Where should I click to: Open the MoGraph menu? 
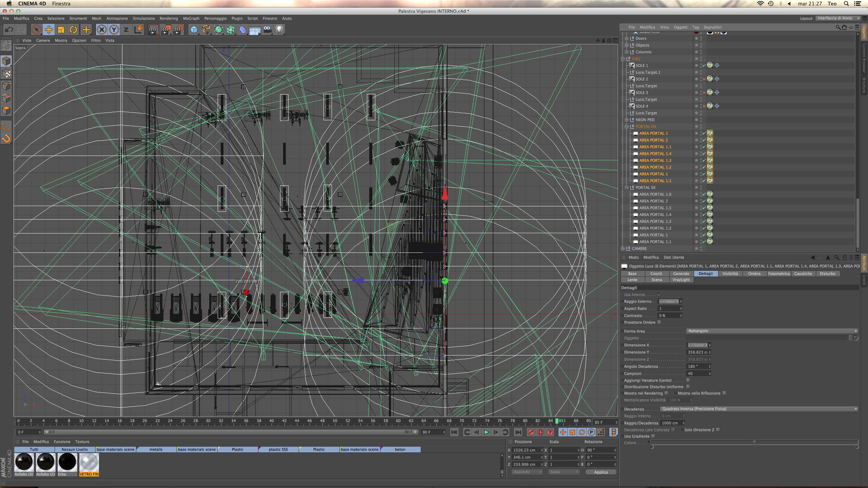[x=191, y=18]
